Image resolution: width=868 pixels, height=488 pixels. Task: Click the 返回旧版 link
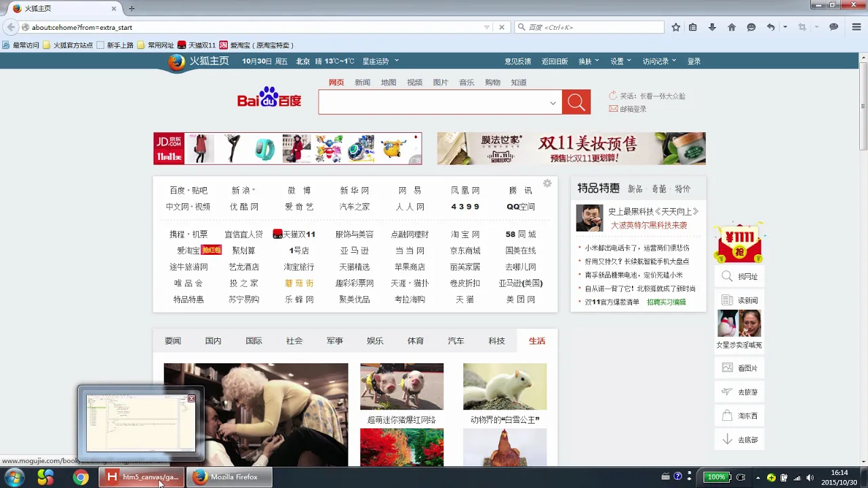555,61
